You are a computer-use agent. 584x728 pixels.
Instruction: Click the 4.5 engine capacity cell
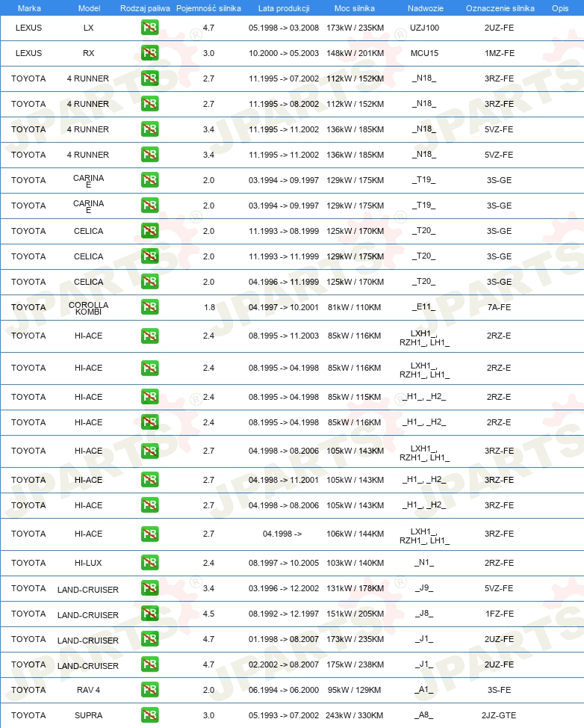(x=209, y=614)
